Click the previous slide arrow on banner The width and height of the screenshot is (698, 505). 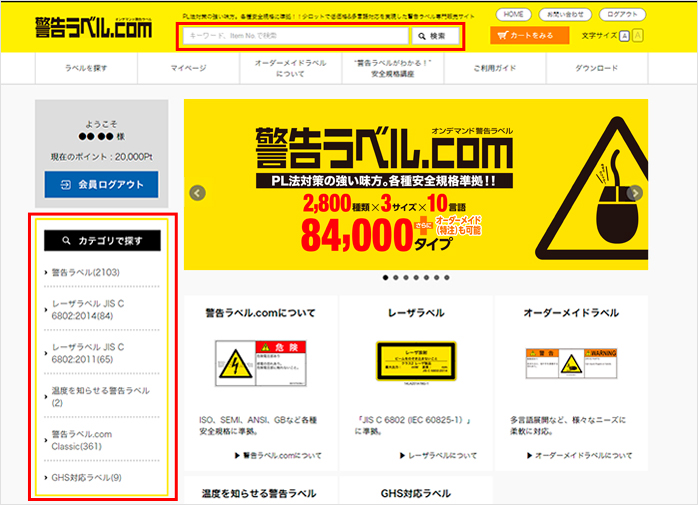[198, 193]
